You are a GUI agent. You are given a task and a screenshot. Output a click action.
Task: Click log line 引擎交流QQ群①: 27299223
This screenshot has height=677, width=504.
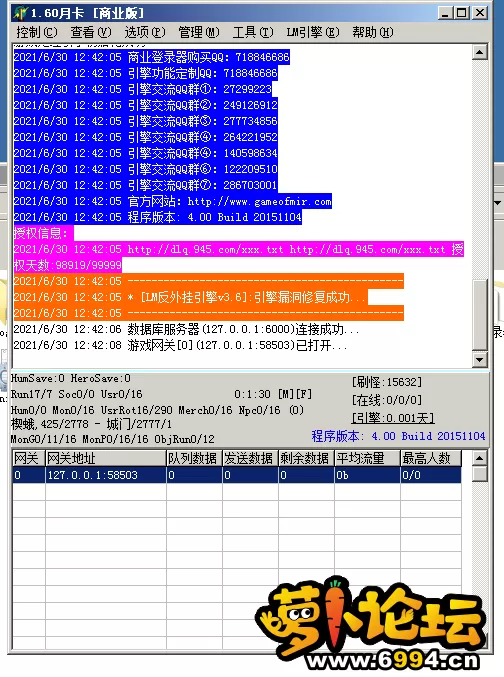143,89
